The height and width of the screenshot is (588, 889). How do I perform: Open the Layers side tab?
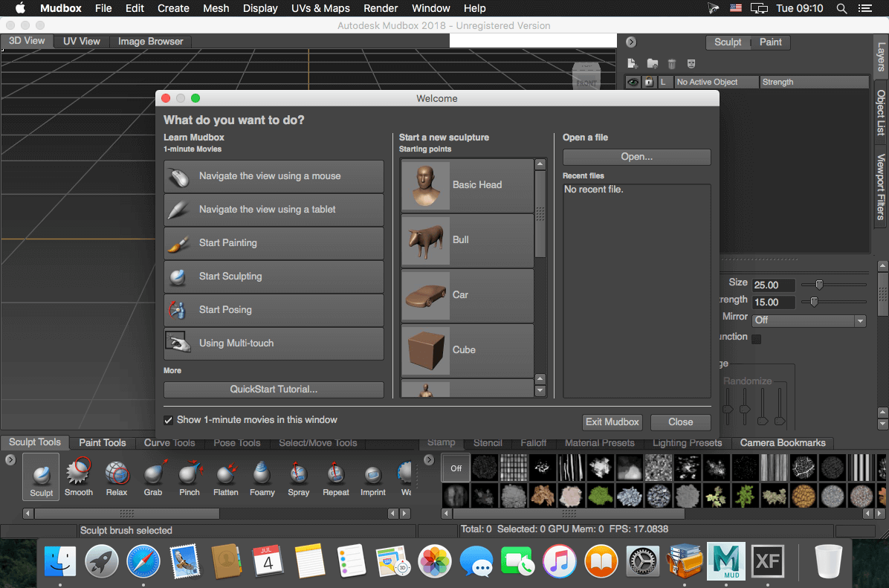[x=881, y=56]
